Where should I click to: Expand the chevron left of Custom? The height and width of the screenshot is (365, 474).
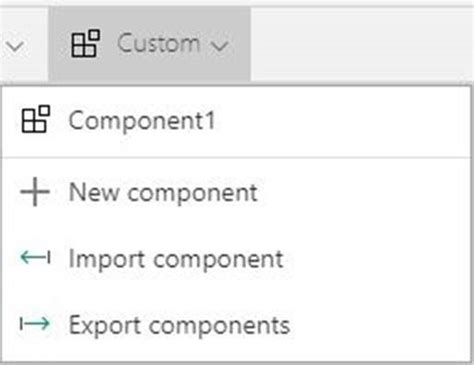click(x=15, y=46)
